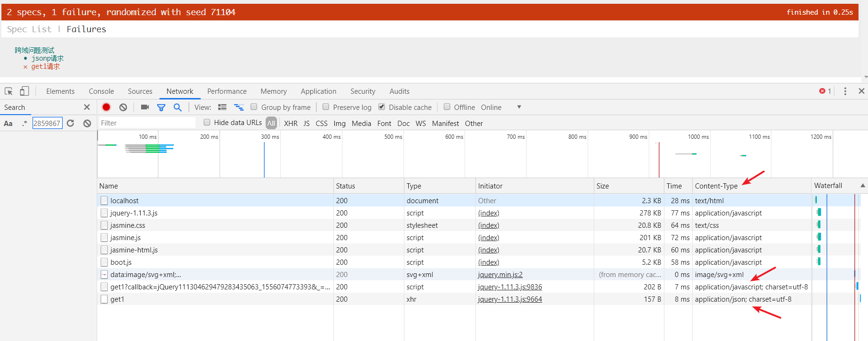This screenshot has height=341, width=868.
Task: Select the get1 xhr request row
Action: coord(117,299)
